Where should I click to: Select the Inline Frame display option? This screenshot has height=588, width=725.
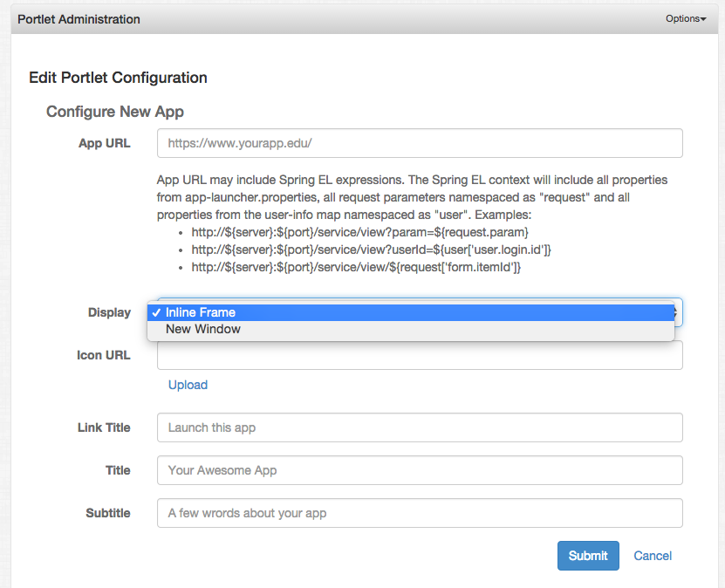(204, 311)
